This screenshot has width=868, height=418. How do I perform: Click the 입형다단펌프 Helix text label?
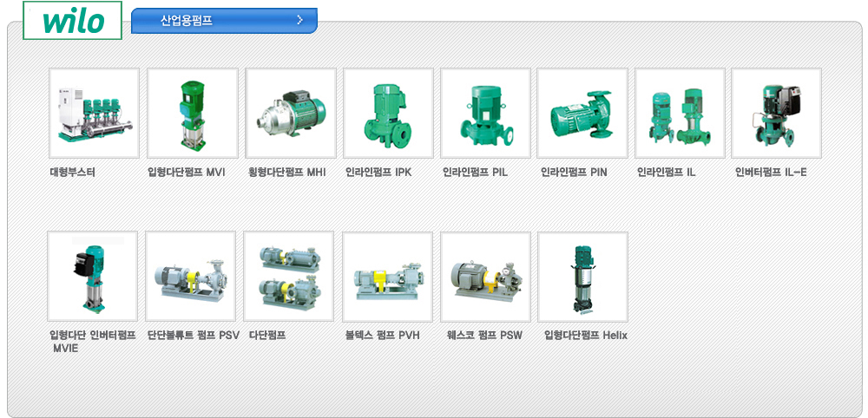point(586,335)
